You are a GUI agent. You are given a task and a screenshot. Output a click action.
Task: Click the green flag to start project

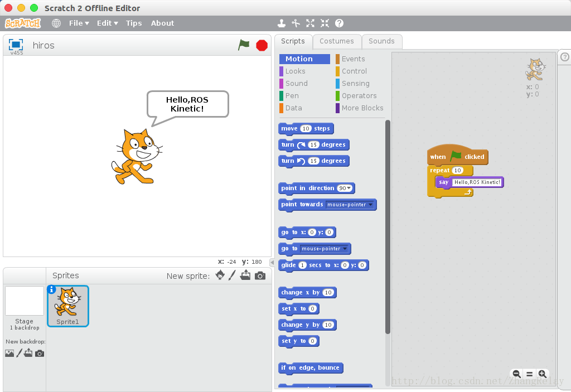[x=244, y=45]
